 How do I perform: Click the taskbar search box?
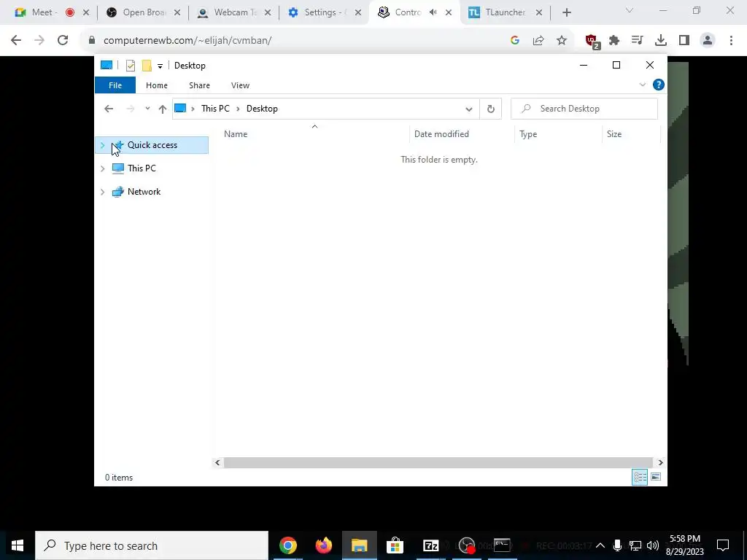[152, 545]
